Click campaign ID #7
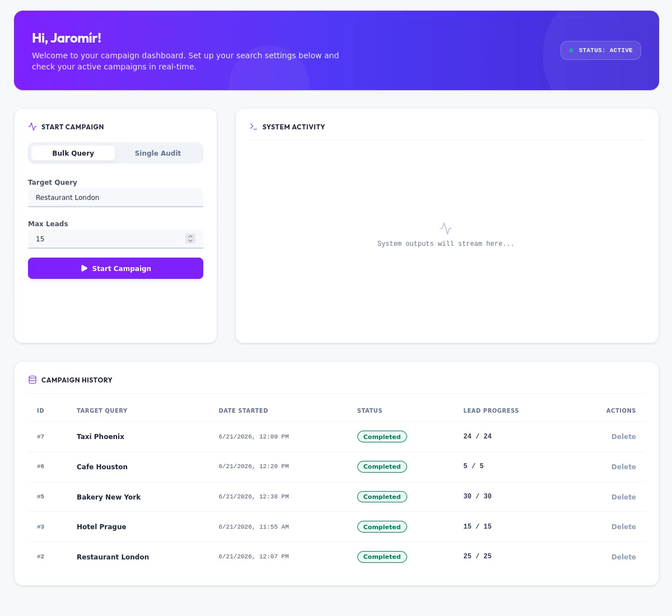 coord(40,437)
